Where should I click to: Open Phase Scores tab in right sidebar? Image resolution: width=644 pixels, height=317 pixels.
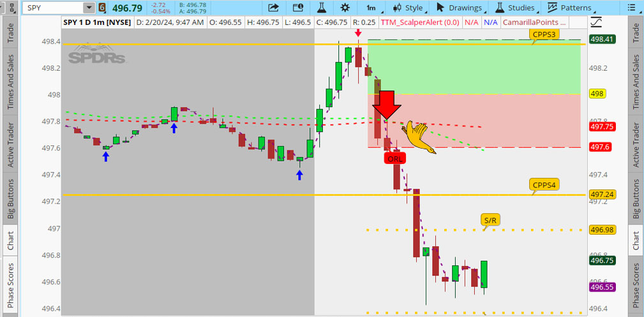pos(636,286)
